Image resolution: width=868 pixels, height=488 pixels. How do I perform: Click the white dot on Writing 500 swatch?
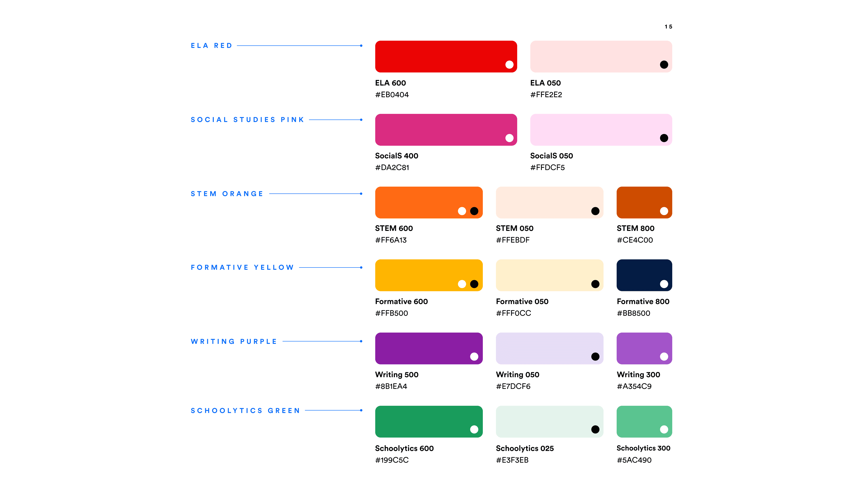click(474, 357)
